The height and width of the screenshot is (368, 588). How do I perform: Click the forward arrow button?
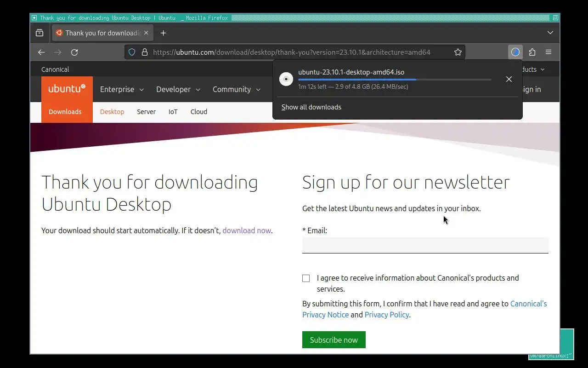coord(58,52)
